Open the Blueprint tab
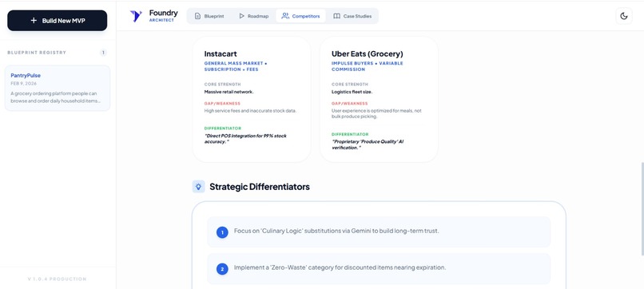 (209, 16)
